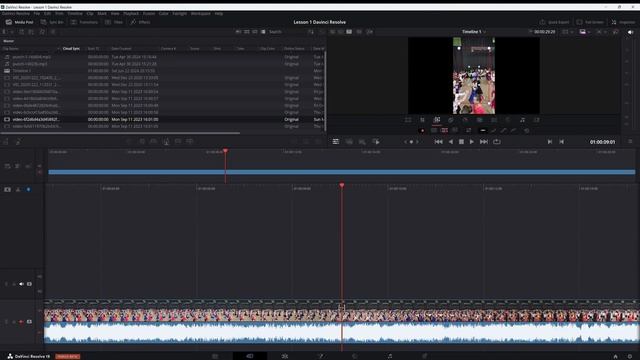Click the media pool horizontal scrollbar
640x360 pixels.
(x=120, y=133)
